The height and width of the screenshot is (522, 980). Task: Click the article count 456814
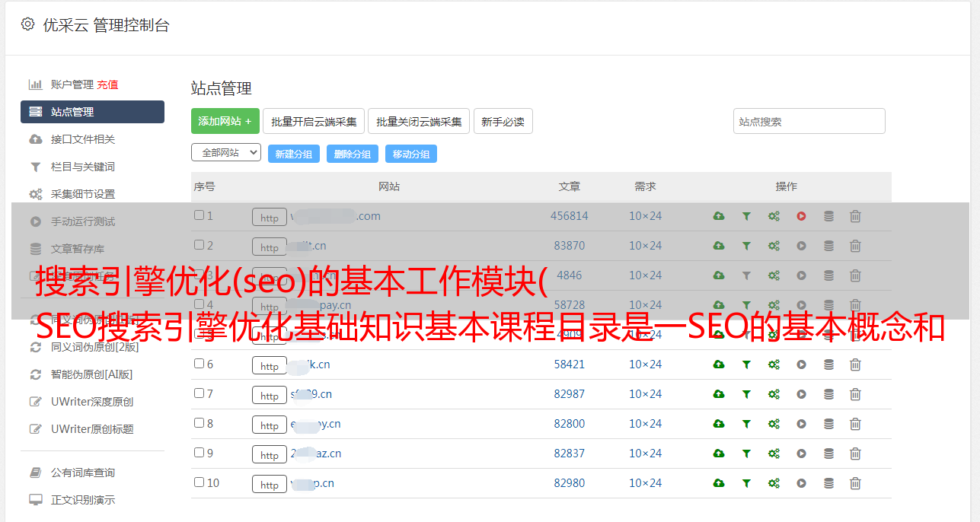pos(570,216)
